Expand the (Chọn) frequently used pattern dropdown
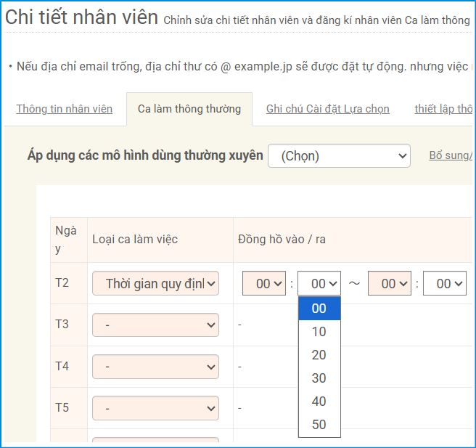The image size is (476, 448). [x=339, y=155]
